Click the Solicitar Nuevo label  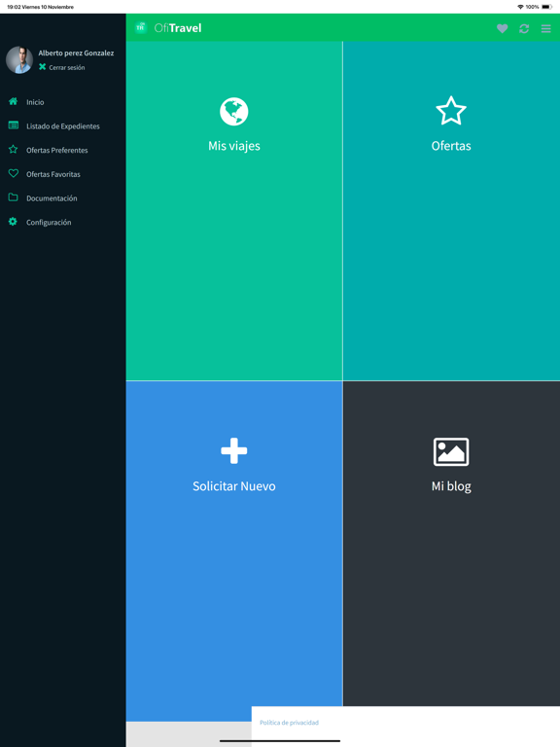point(233,486)
